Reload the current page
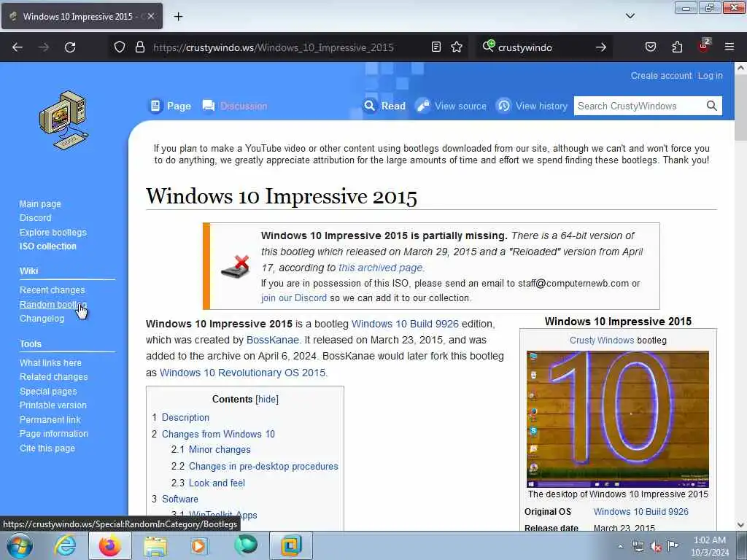Viewport: 747px width, 560px height. (70, 47)
